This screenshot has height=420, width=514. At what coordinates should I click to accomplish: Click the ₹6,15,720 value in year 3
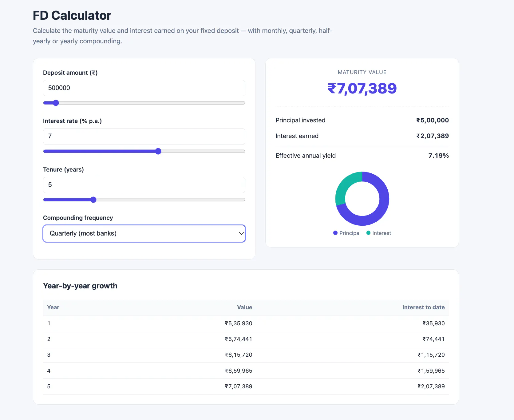(239, 355)
